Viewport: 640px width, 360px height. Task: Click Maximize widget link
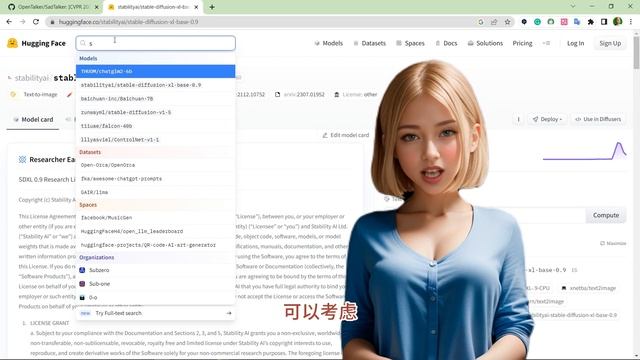coord(613,243)
